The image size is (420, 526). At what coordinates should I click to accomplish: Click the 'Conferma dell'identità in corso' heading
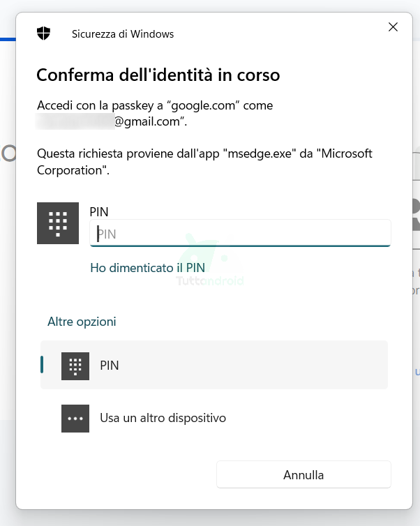click(158, 75)
